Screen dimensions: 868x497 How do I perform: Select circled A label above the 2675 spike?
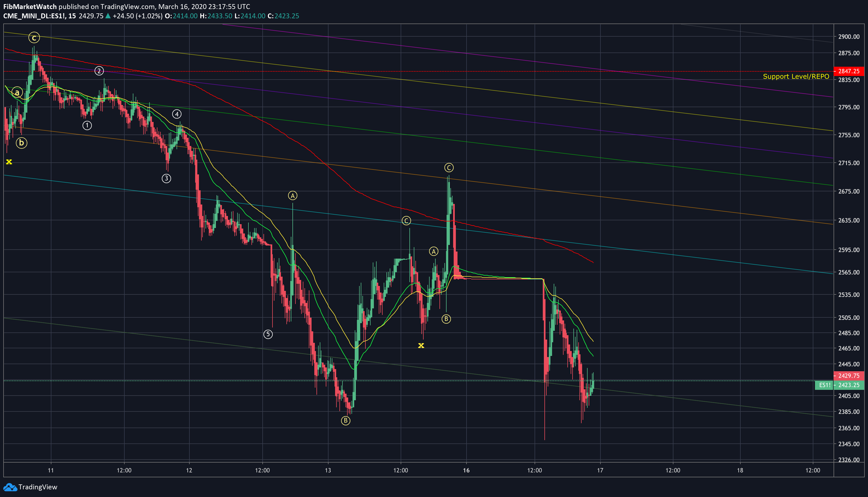[293, 195]
